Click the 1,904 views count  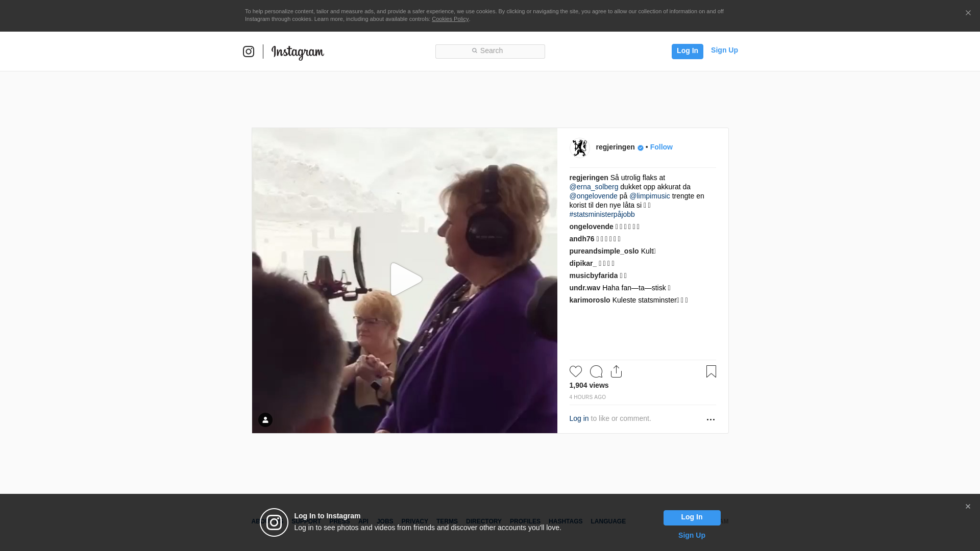(589, 385)
